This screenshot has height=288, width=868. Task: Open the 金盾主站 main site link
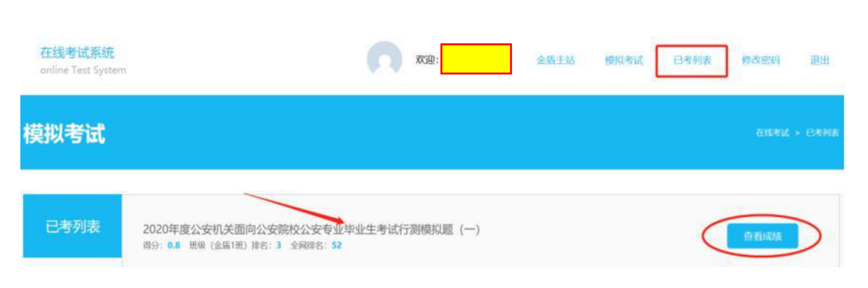[x=555, y=60]
